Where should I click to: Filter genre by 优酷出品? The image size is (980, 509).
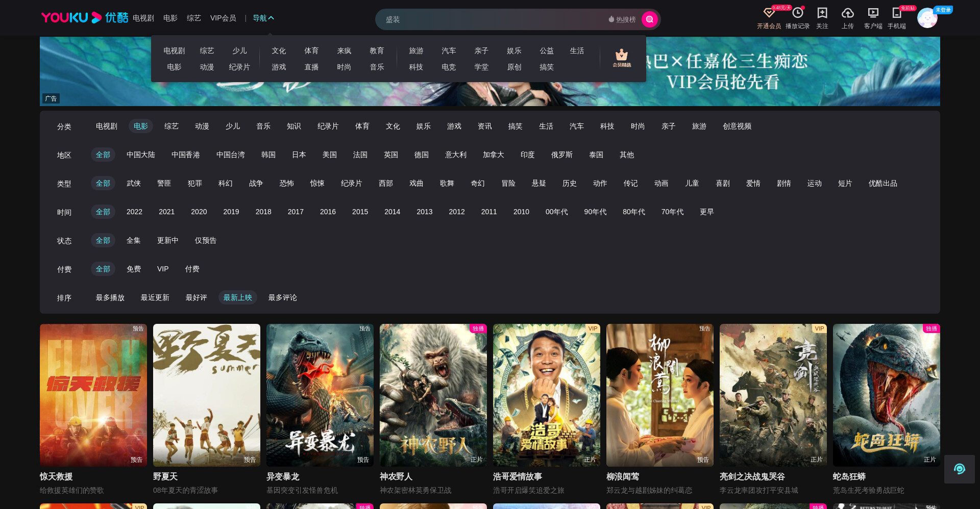point(883,183)
